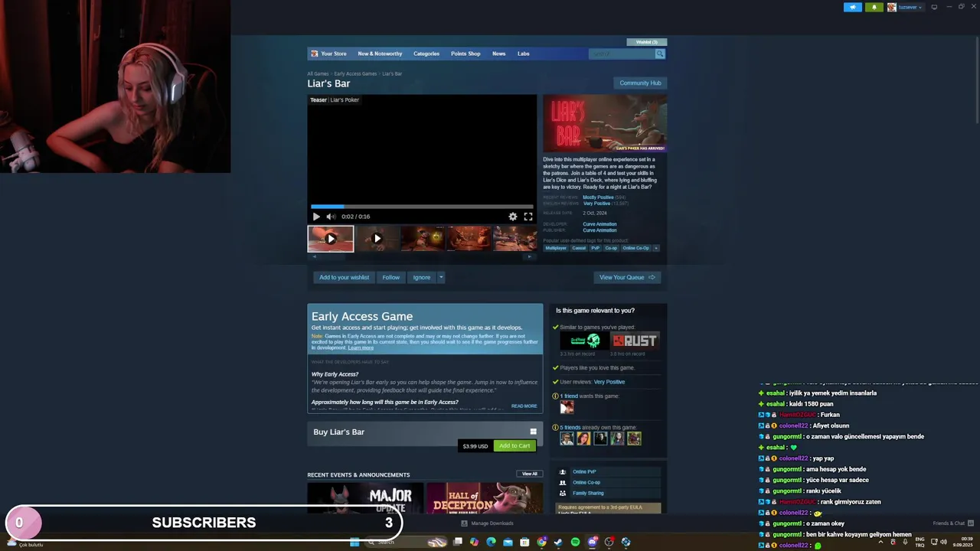Open Spotify from the taskbar
Image resolution: width=980 pixels, height=551 pixels.
click(x=575, y=542)
